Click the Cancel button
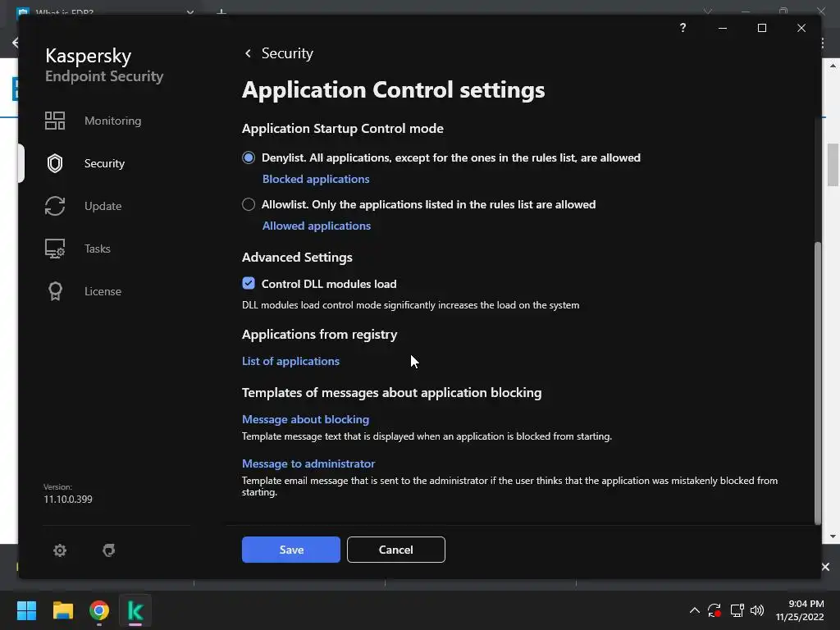The height and width of the screenshot is (630, 840). tap(396, 550)
